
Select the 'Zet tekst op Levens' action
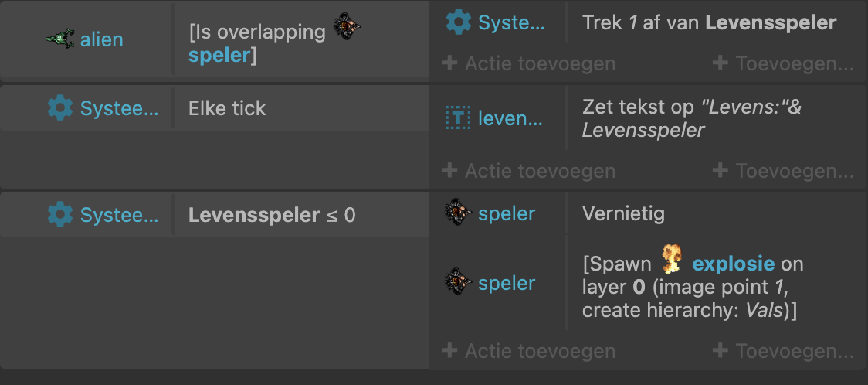pyautogui.click(x=692, y=118)
